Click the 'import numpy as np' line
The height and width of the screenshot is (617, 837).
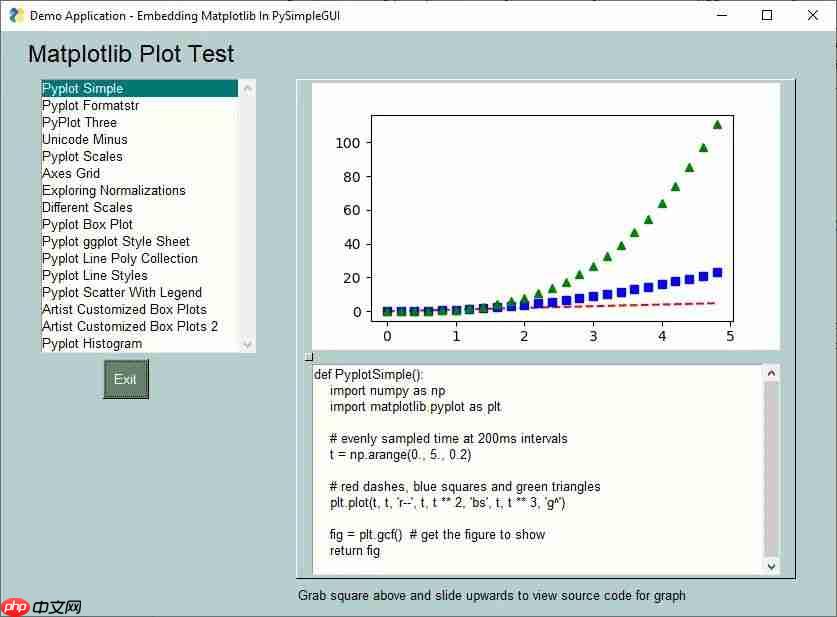click(x=388, y=391)
